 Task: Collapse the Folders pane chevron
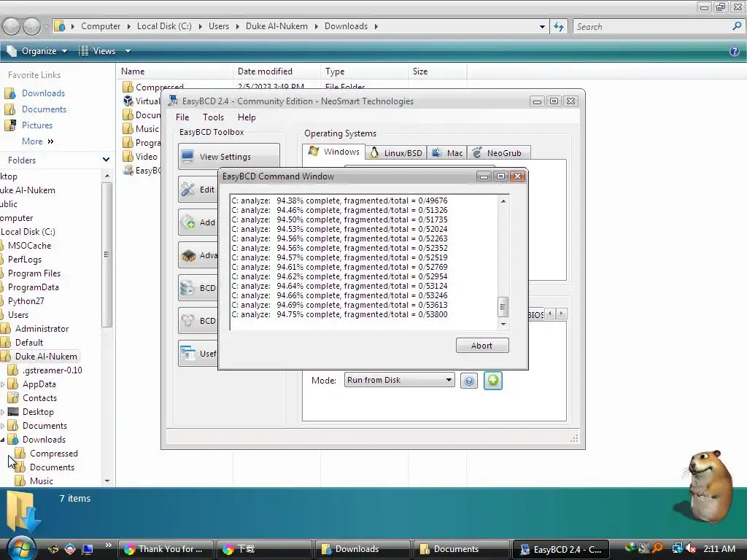(106, 160)
